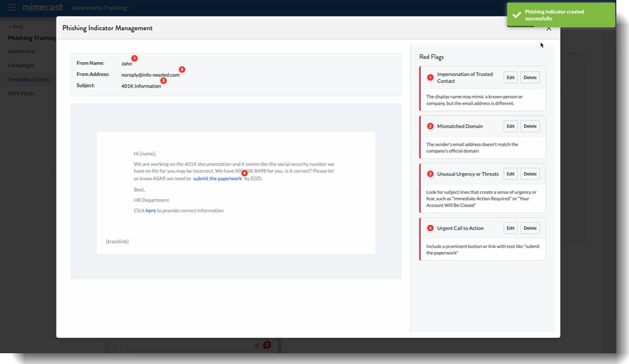Click the "here" link in the email
629x364 pixels.
[151, 211]
